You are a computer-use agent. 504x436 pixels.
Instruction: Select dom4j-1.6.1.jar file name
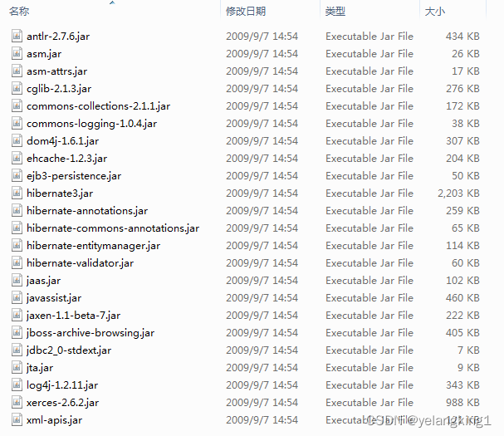(x=62, y=141)
